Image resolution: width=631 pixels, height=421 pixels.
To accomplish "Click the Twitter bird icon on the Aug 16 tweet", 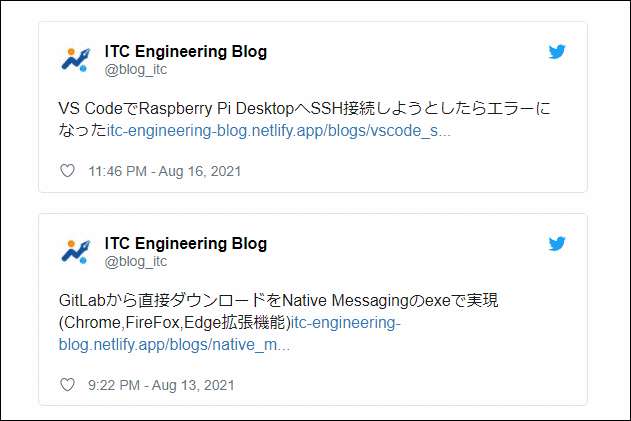I will click(557, 52).
